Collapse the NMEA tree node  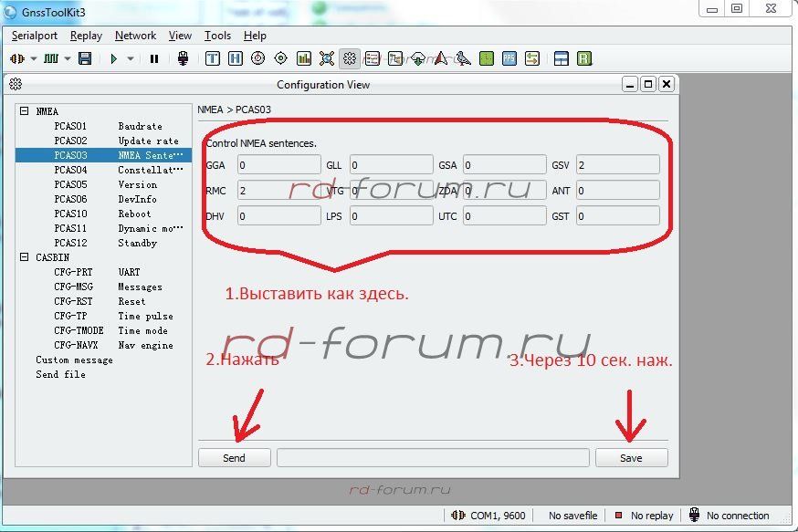25,111
